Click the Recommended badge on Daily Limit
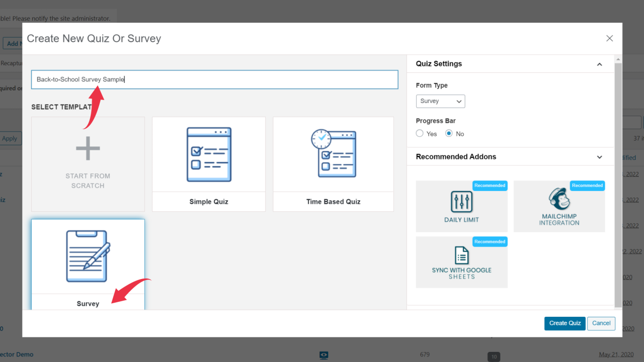The width and height of the screenshot is (644, 362). click(490, 186)
